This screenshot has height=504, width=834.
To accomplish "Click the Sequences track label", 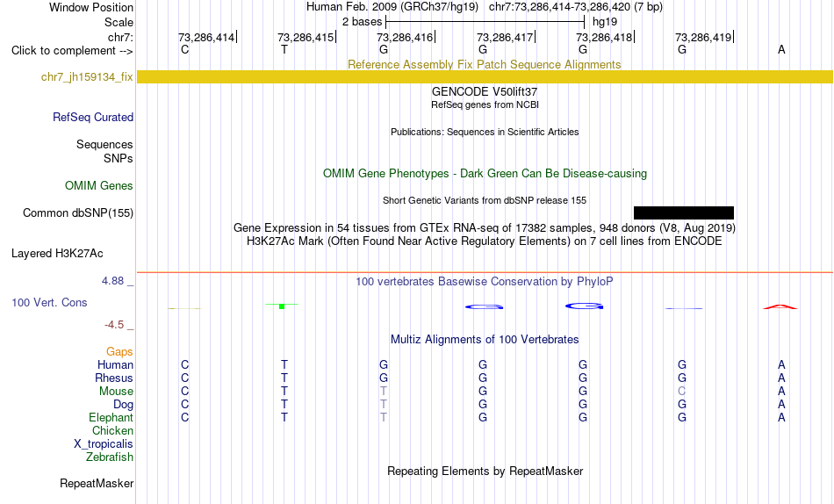I will (104, 144).
